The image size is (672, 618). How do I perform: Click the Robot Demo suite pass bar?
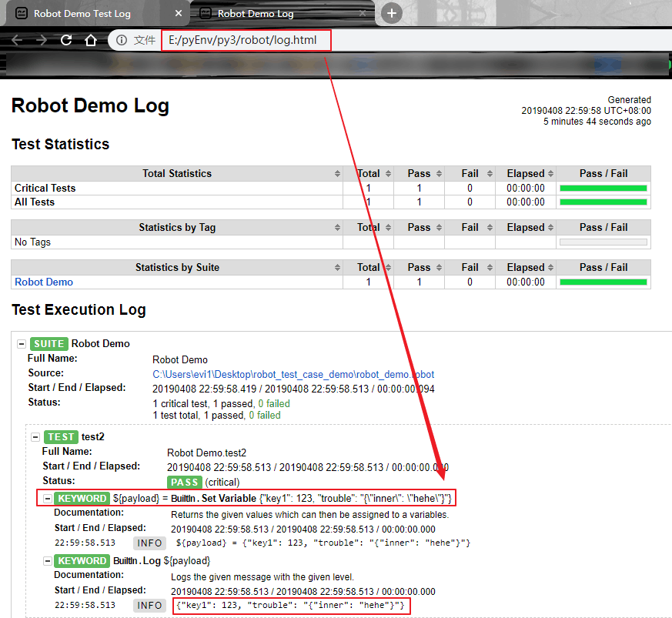[x=603, y=282]
